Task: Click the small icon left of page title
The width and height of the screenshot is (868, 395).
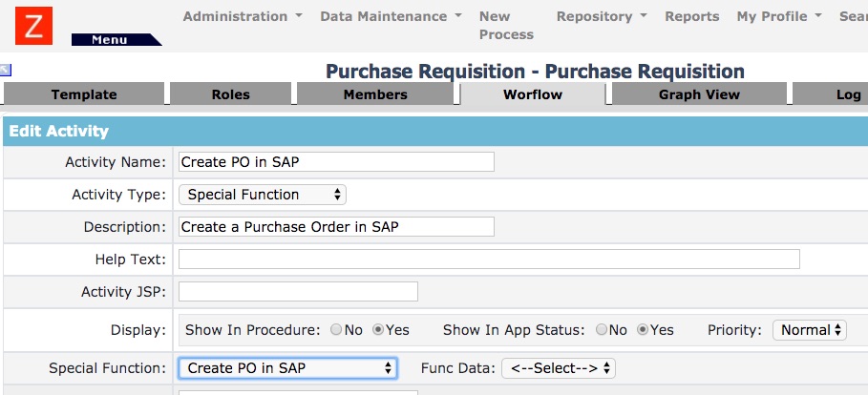Action: click(x=6, y=70)
